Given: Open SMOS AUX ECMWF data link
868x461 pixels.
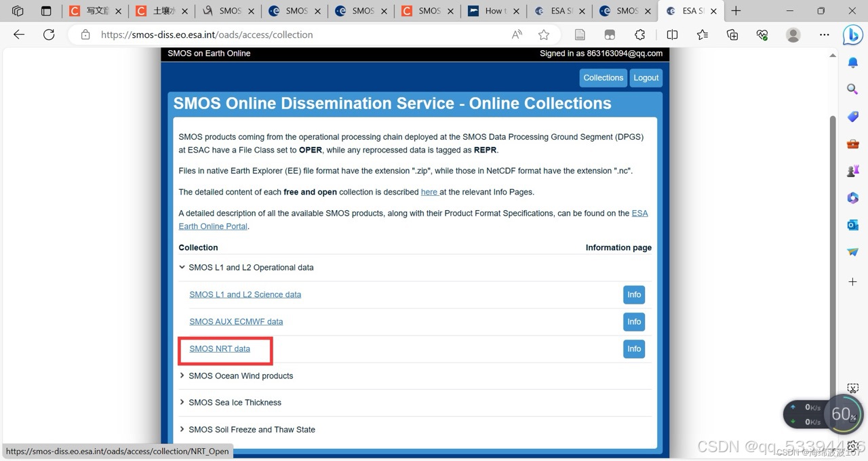Looking at the screenshot, I should [236, 322].
